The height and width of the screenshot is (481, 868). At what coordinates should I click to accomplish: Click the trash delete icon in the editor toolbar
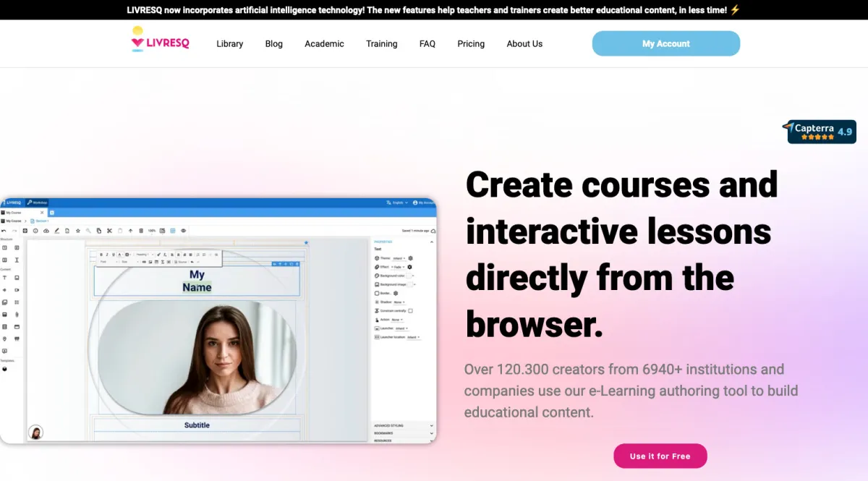point(141,231)
